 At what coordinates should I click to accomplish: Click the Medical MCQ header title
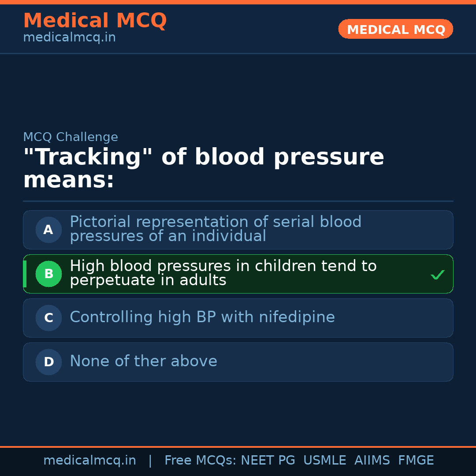(95, 21)
